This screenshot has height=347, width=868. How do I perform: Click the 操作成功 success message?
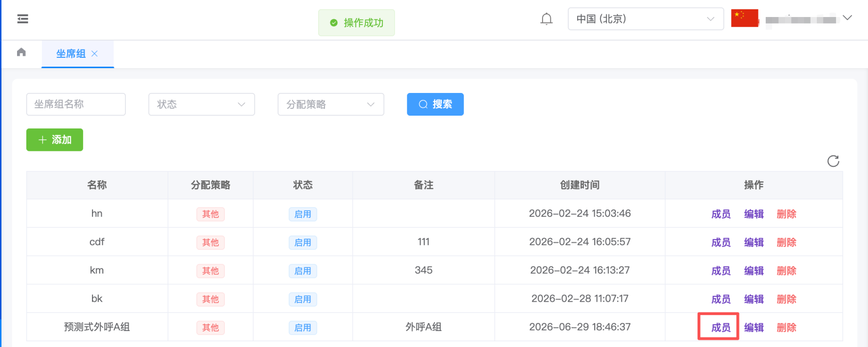pos(357,23)
